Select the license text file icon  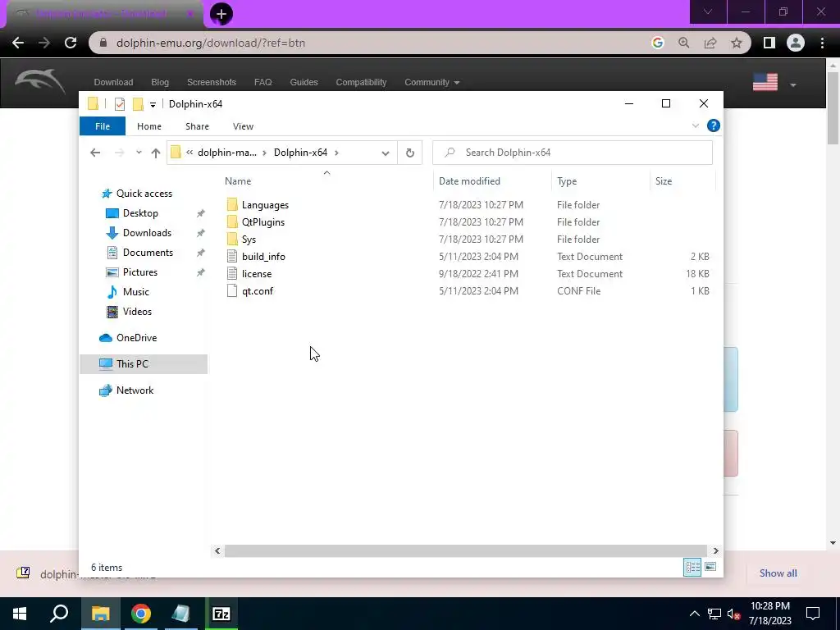232,274
